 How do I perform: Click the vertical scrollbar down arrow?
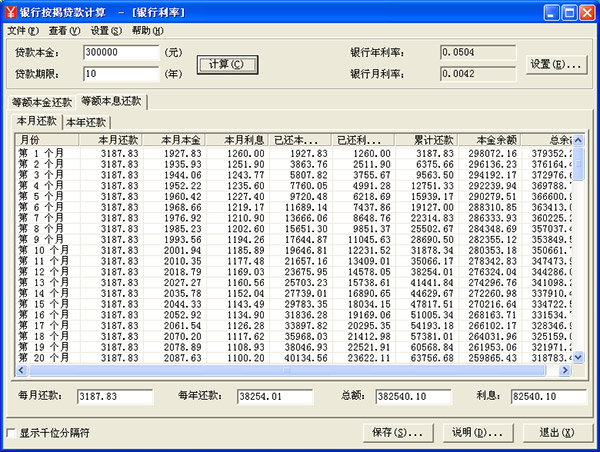pos(578,357)
